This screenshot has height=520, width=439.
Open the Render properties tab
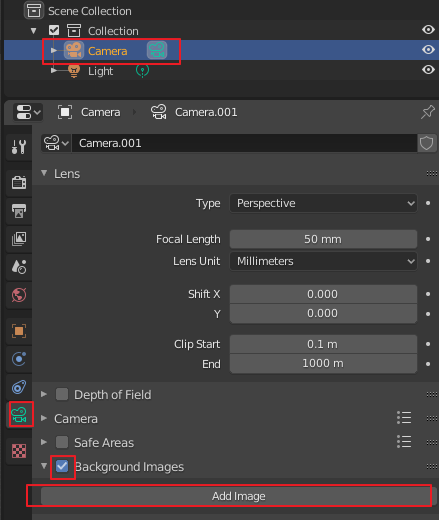(19, 182)
